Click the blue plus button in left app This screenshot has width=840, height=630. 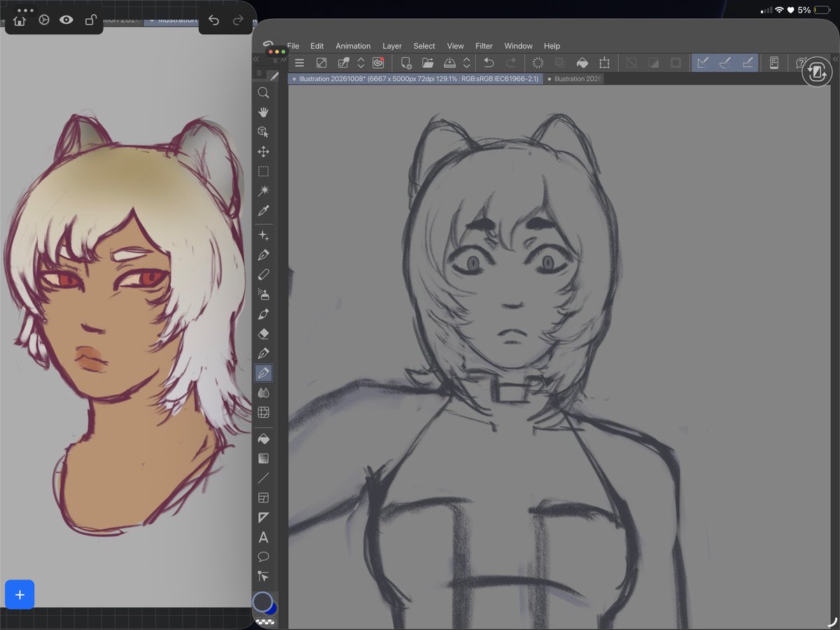pyautogui.click(x=20, y=595)
